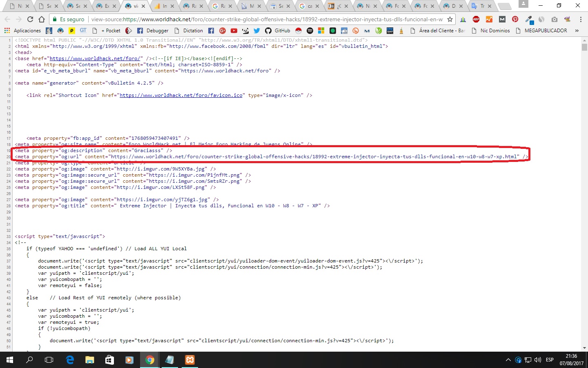Open the AdBlock Plus extension
Viewport: 588px width, 368px height.
[x=476, y=19]
